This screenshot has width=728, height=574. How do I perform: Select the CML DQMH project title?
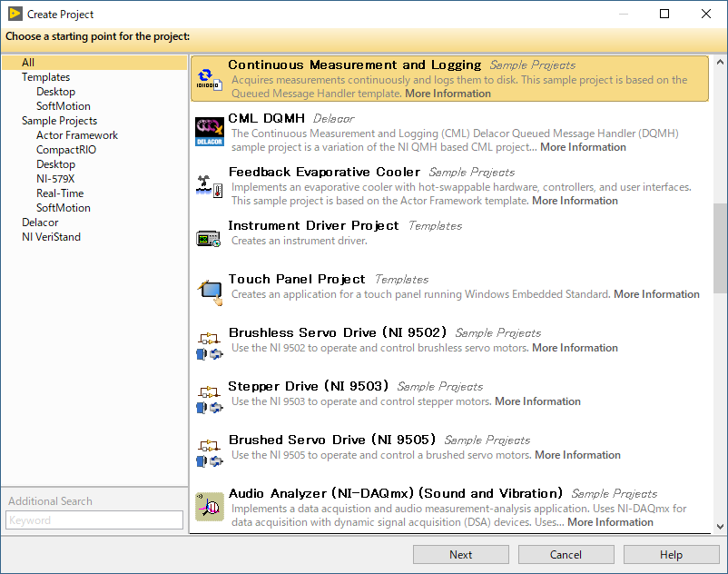click(267, 118)
